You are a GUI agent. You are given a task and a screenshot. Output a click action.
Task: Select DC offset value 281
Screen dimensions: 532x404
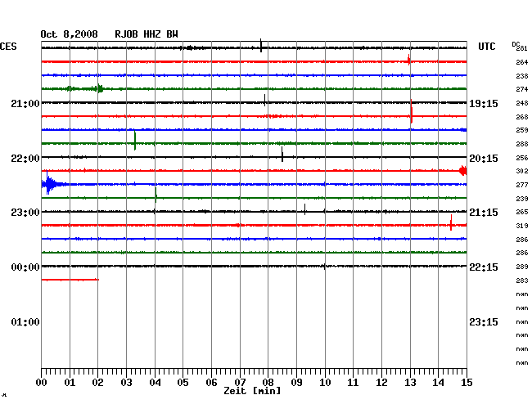coord(522,48)
